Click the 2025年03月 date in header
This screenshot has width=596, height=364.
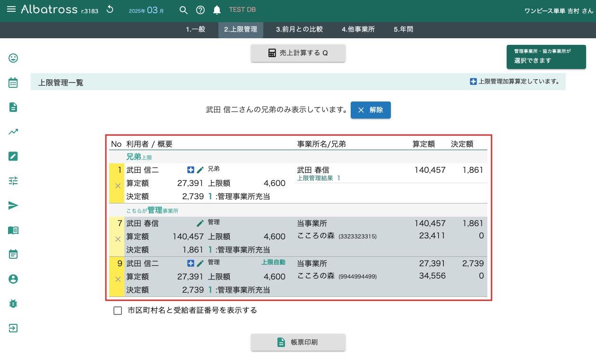pyautogui.click(x=147, y=10)
